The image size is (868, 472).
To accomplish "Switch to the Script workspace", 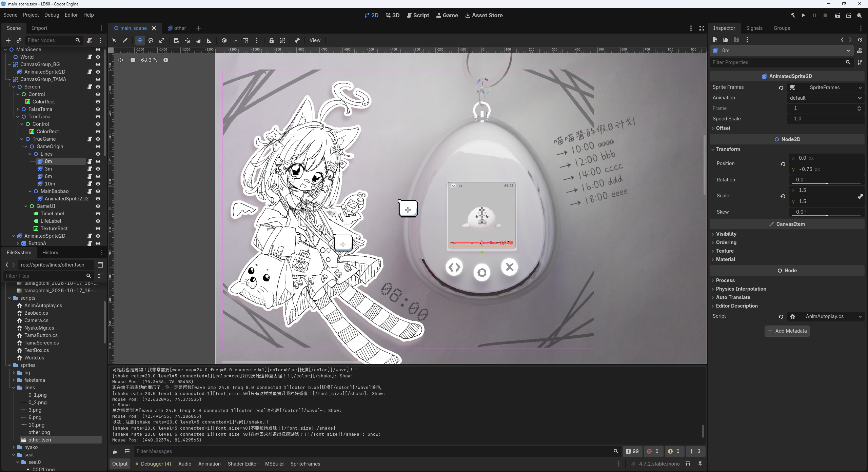I will point(418,15).
